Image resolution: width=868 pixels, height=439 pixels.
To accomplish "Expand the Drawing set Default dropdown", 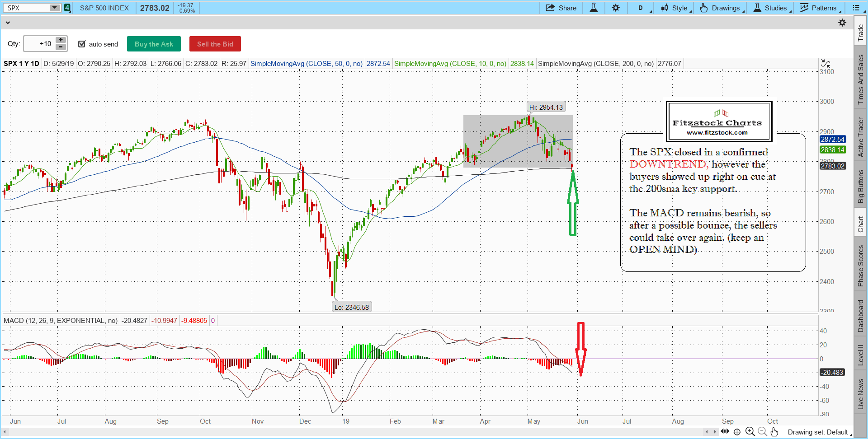I will point(819,432).
